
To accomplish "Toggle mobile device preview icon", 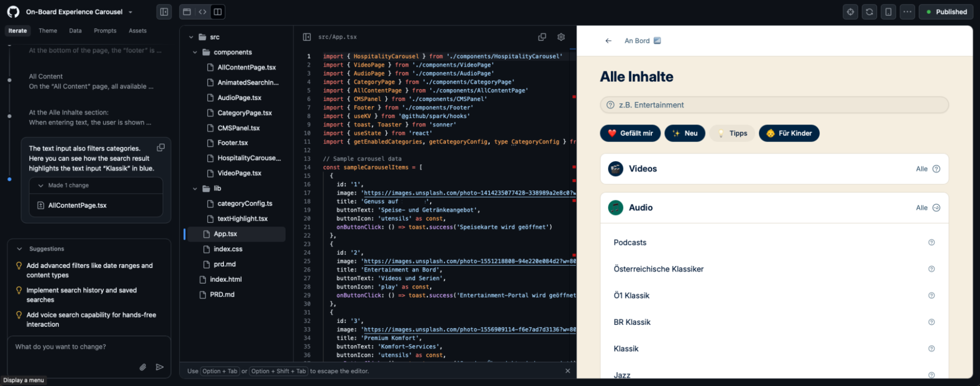I will 888,12.
